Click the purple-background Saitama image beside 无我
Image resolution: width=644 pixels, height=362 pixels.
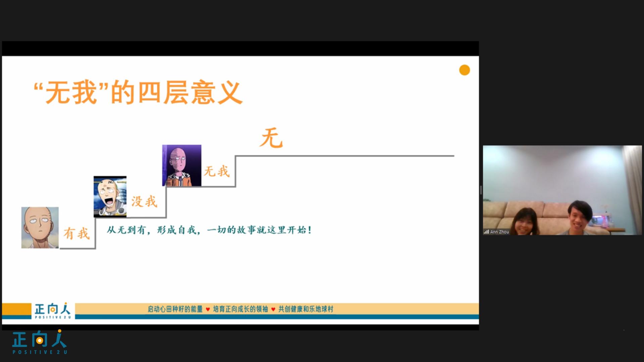(x=182, y=166)
